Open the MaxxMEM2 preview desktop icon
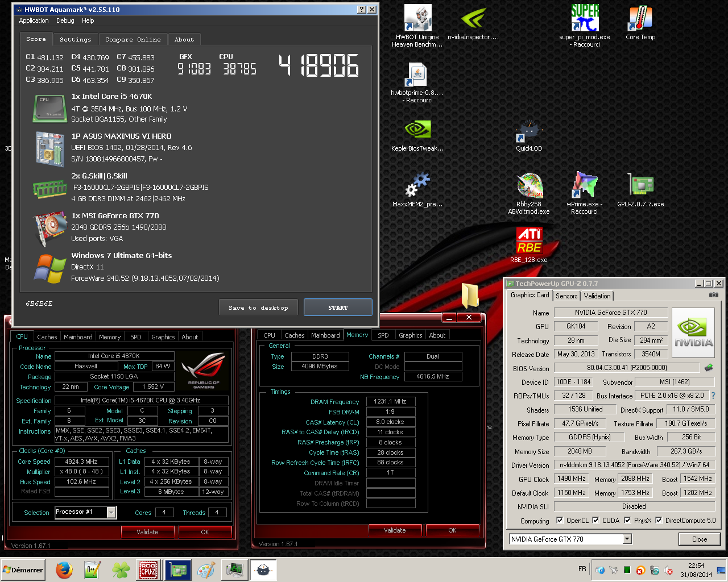This screenshot has height=582, width=728. click(417, 190)
